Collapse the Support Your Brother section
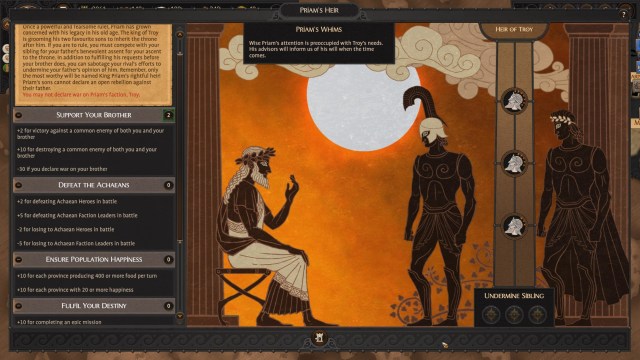 (18, 115)
